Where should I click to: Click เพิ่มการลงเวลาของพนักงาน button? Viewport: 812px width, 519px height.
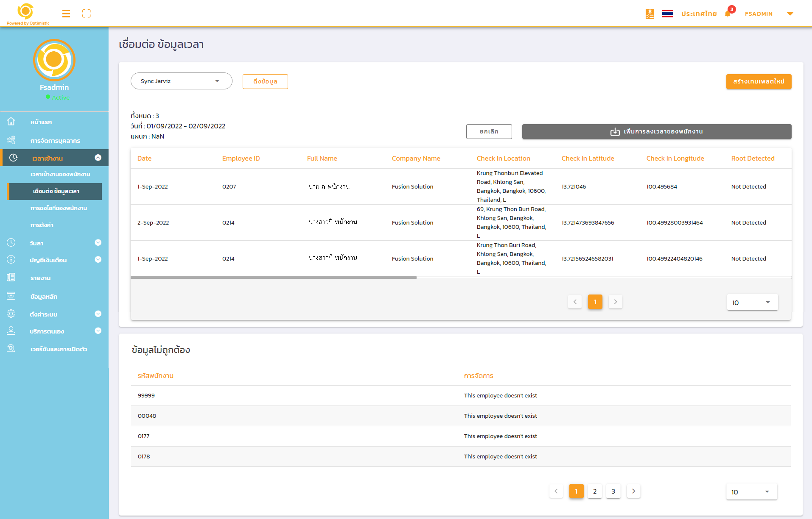click(x=656, y=131)
